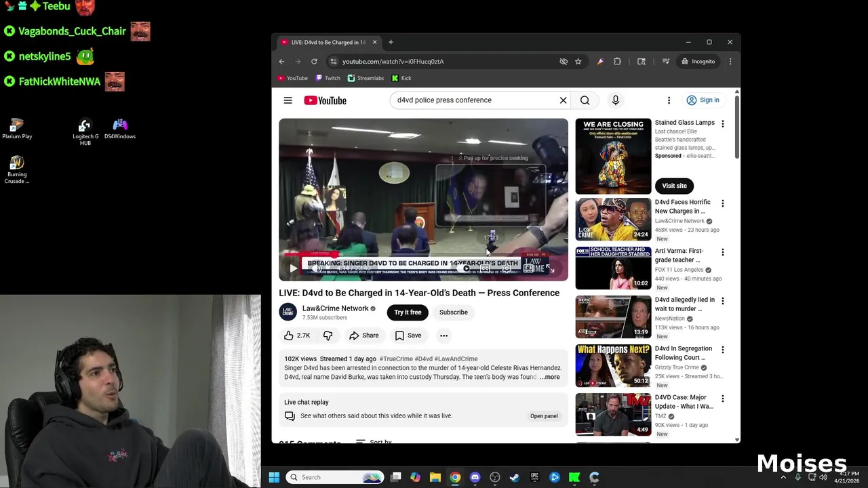Image resolution: width=868 pixels, height=488 pixels.
Task: Open a new Chrome tab
Action: point(391,42)
